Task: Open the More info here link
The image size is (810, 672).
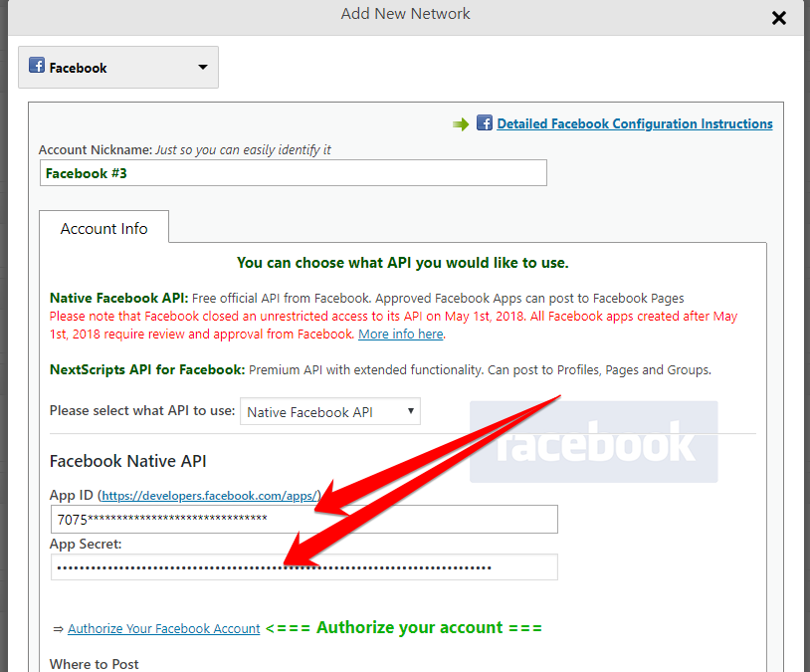Action: tap(401, 334)
